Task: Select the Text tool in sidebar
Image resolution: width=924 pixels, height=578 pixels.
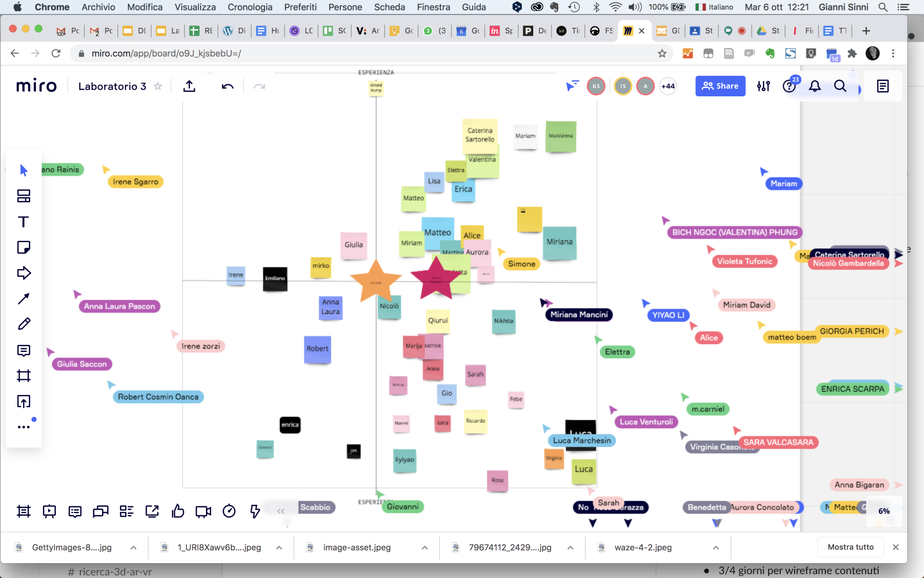Action: coord(24,222)
